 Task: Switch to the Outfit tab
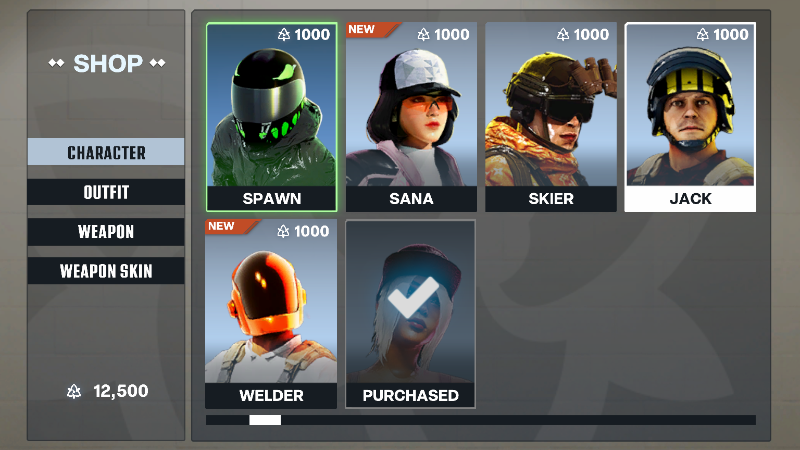click(x=106, y=192)
